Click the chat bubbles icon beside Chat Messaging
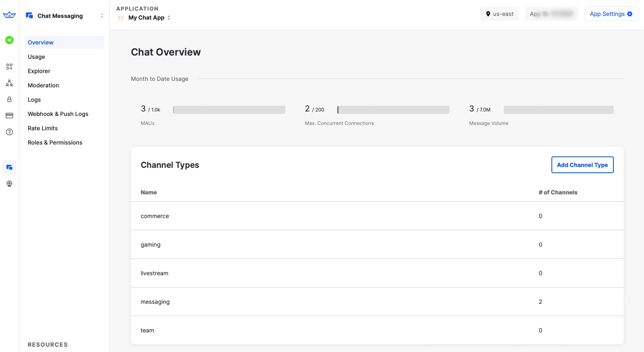The image size is (644, 352). click(x=29, y=16)
